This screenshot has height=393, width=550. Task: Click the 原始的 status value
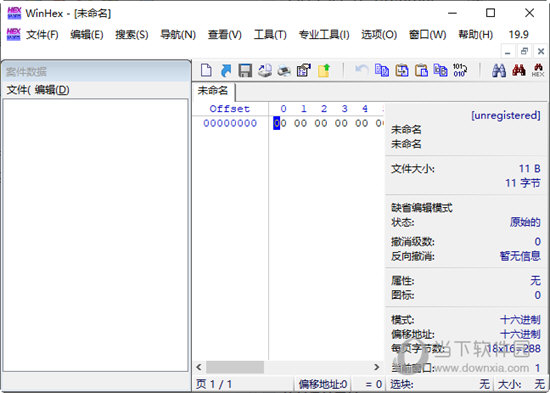[x=525, y=222]
